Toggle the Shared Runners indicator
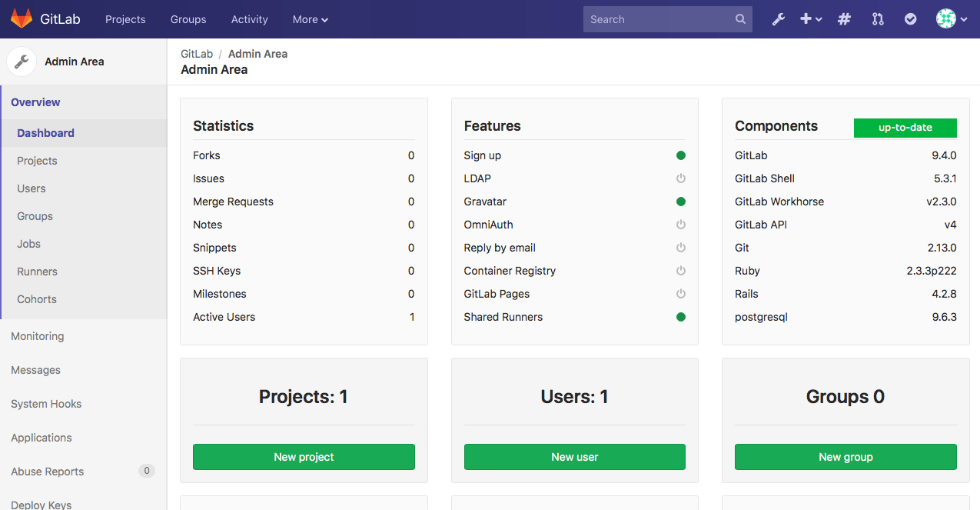This screenshot has height=510, width=980. click(680, 317)
